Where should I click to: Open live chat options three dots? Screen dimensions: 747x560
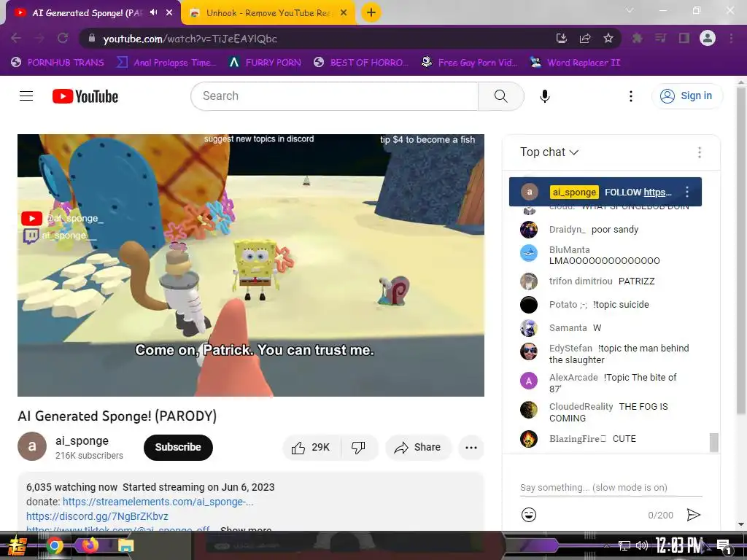[699, 152]
